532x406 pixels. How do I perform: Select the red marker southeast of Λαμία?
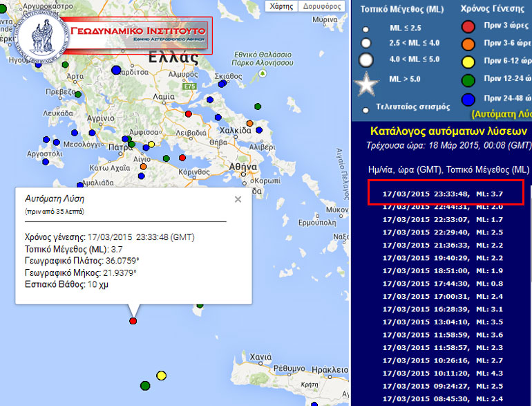(188, 113)
